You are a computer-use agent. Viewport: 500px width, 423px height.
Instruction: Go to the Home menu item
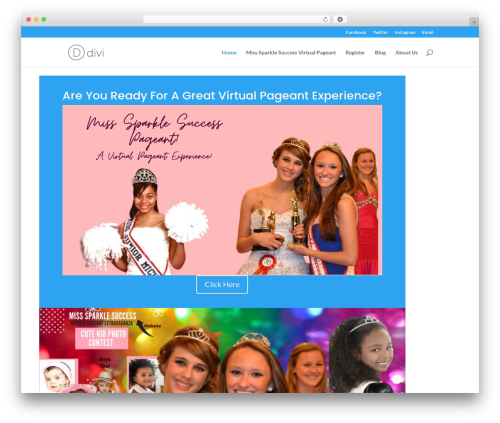[229, 53]
